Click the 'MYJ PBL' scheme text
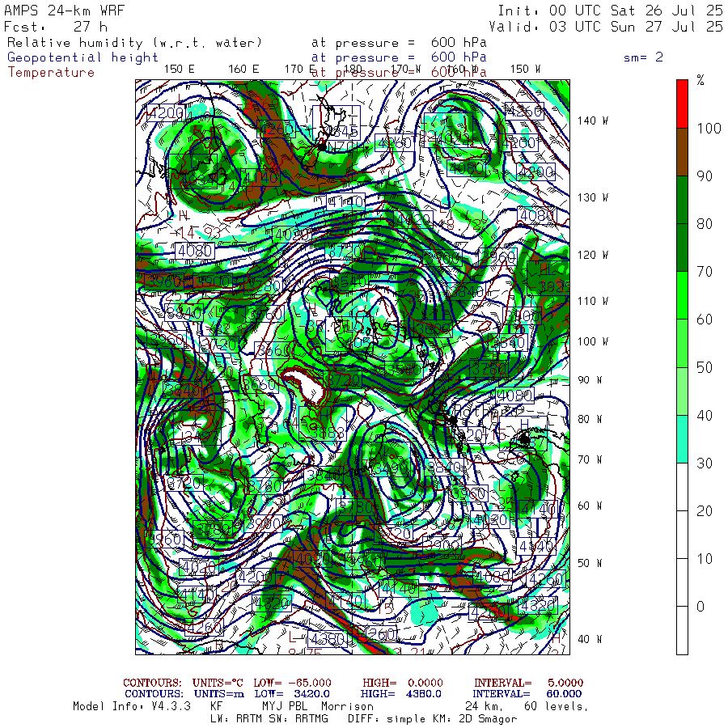Viewport: 728px width, 728px height. [x=283, y=706]
